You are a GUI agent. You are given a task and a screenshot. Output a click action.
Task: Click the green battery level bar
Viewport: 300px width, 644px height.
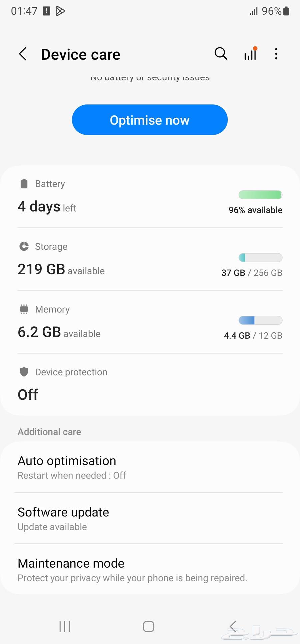tap(260, 195)
